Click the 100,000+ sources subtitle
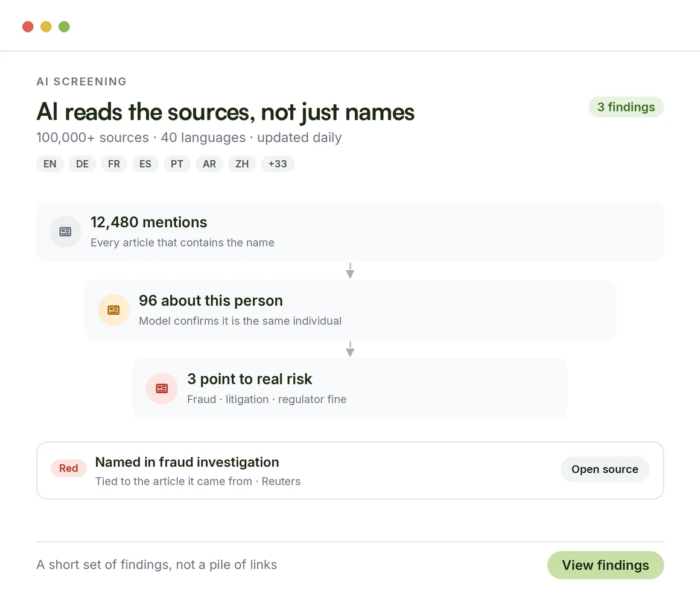The image size is (700, 603). tap(189, 137)
